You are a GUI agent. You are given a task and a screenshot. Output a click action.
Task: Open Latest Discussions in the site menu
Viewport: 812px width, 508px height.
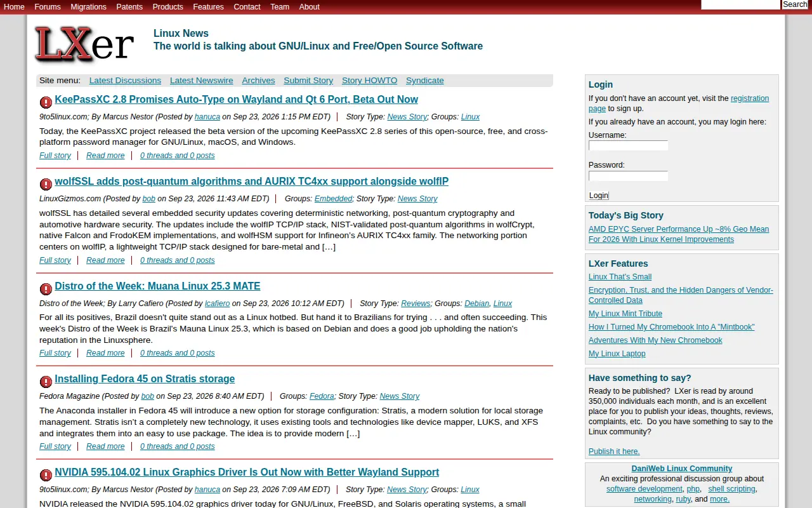125,81
